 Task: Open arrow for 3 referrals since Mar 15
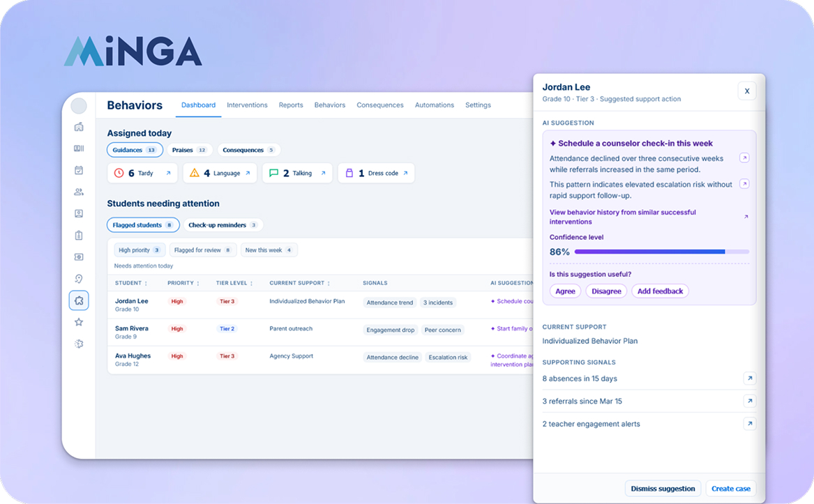750,401
